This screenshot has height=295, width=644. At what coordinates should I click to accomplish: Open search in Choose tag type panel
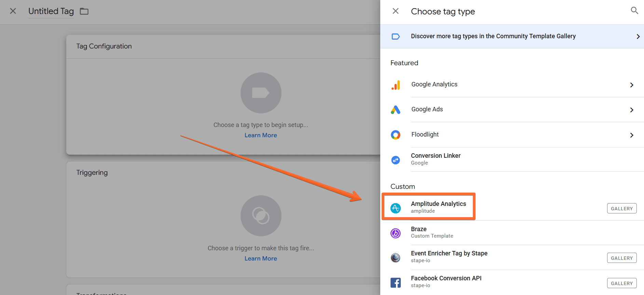pyautogui.click(x=634, y=11)
